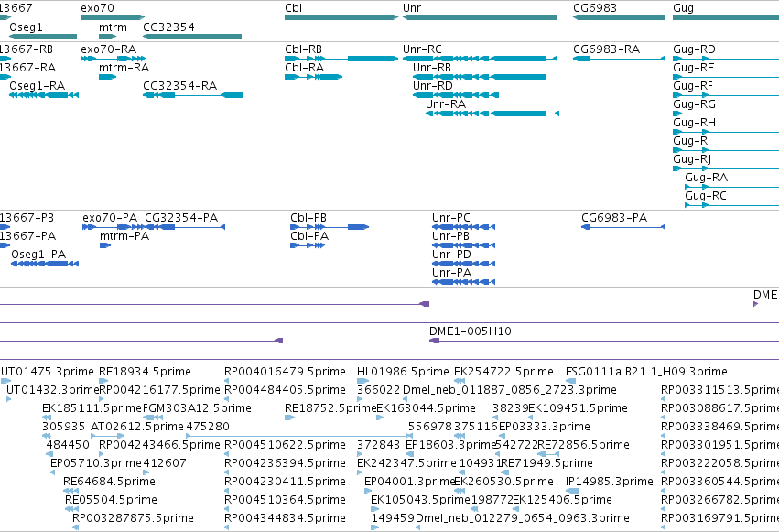Click the Cbl-PA protein label
This screenshot has height=532, width=779.
click(309, 236)
